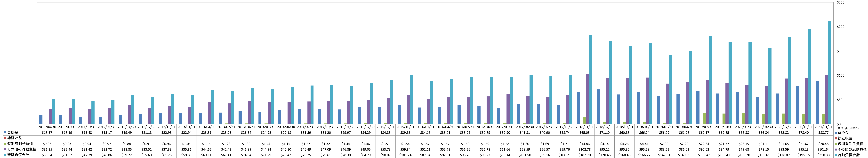Select the 2018/01/31 date column header
This screenshot has width=868, height=158.
tap(585, 127)
